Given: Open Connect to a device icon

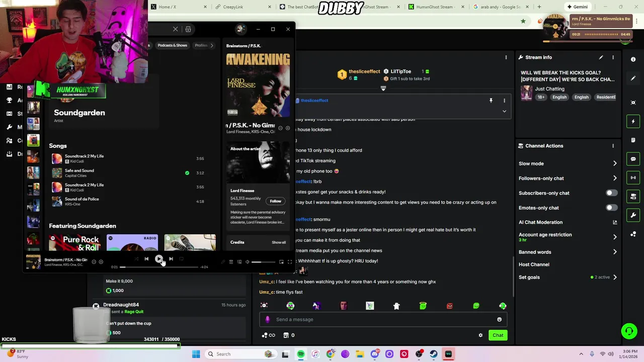Looking at the screenshot, I should [239, 262].
